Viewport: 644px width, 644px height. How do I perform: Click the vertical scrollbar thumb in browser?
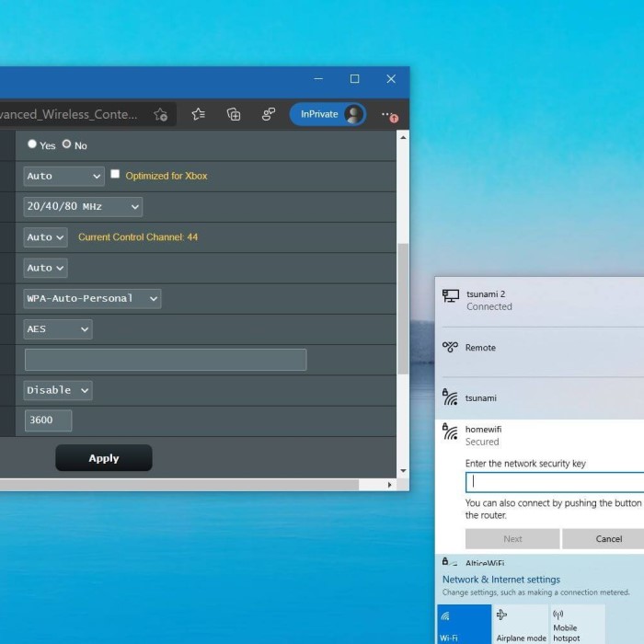point(403,309)
